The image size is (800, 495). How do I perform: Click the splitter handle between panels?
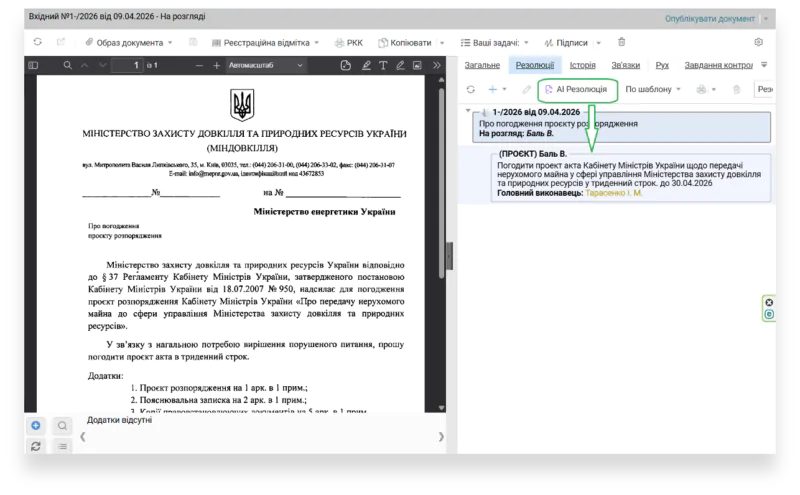(449, 256)
